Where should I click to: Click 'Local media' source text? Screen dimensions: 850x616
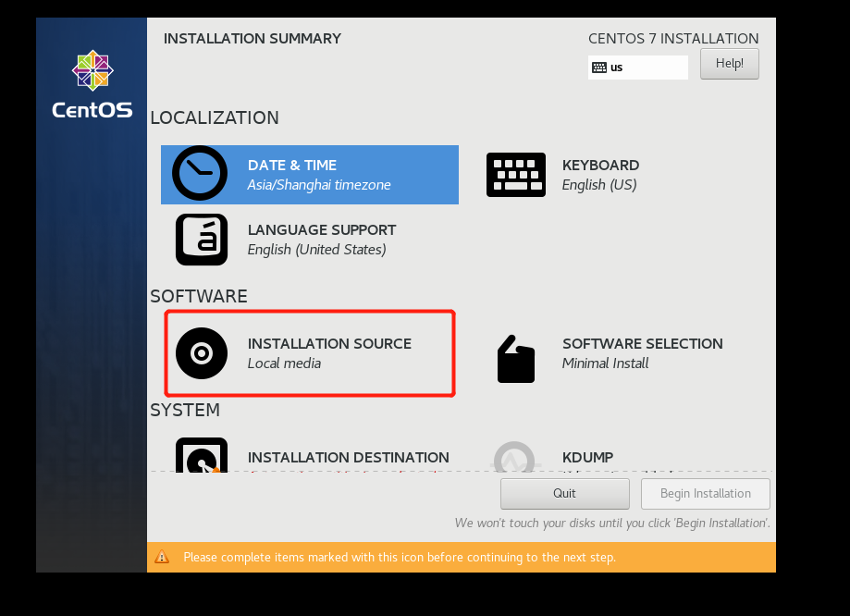pos(284,363)
